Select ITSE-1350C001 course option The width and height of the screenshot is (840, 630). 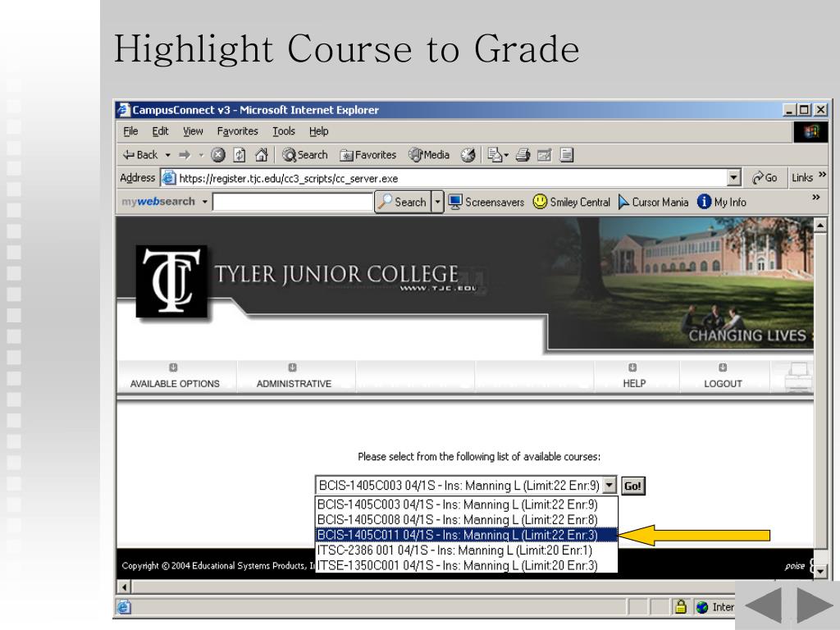tap(466, 565)
